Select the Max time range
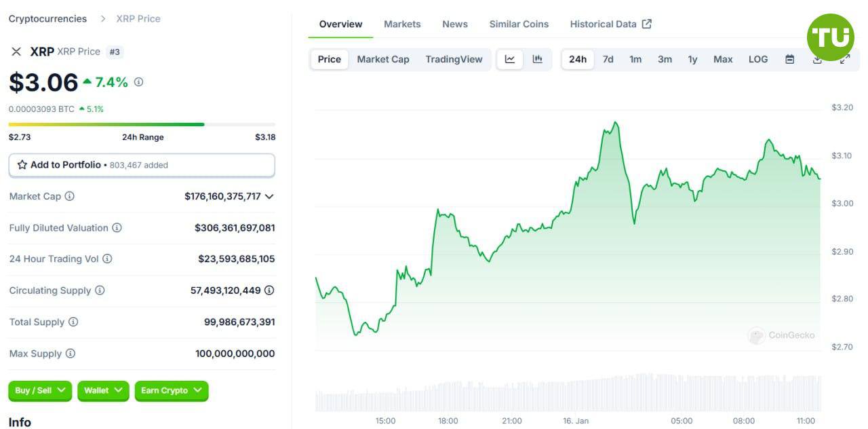 (723, 59)
